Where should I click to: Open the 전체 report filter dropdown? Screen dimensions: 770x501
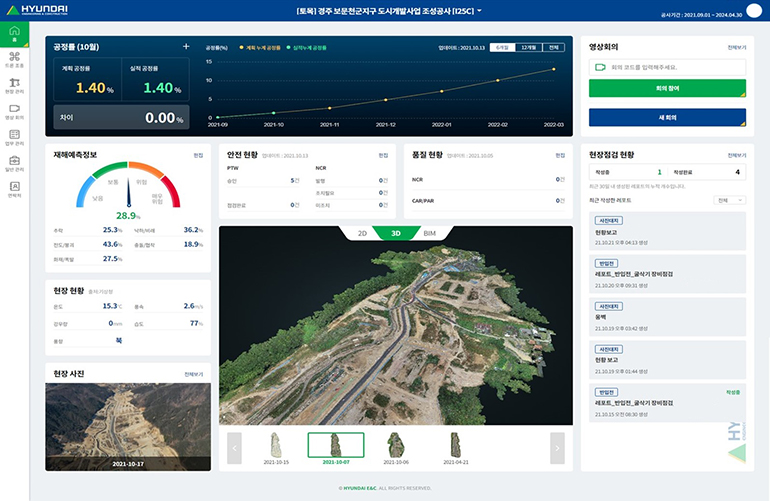[x=730, y=200]
